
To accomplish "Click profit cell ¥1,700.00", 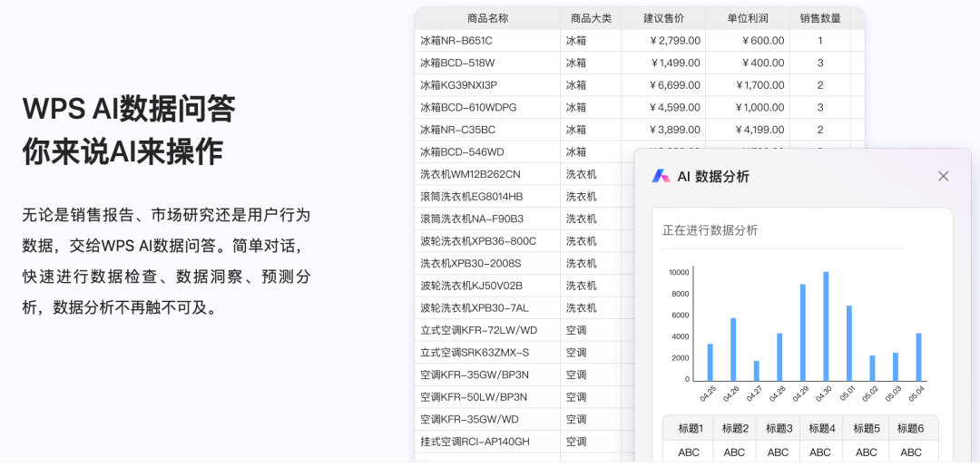I will [747, 85].
